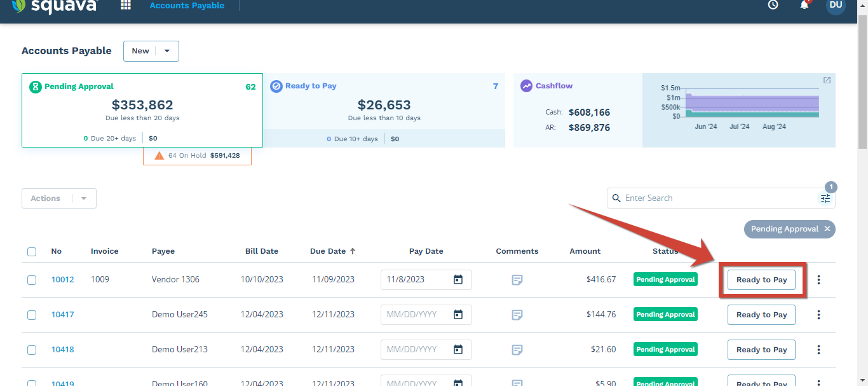Open comments for Demo User245 row
The height and width of the screenshot is (386, 868).
coord(517,315)
